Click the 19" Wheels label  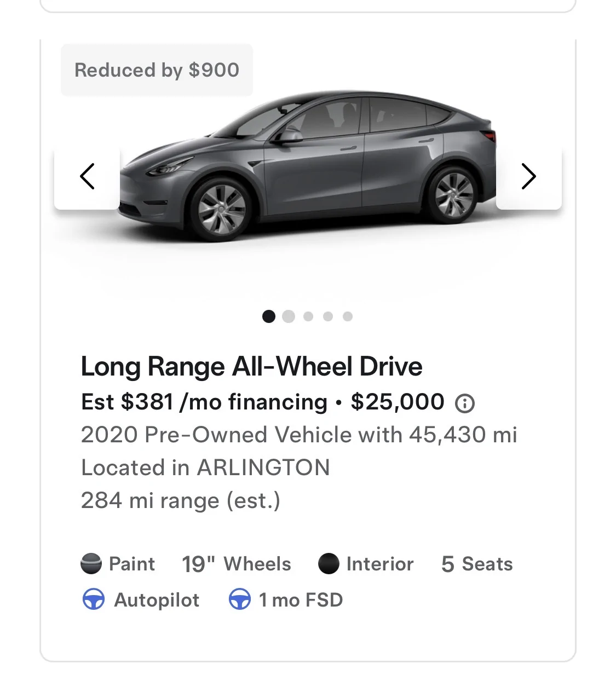[237, 564]
